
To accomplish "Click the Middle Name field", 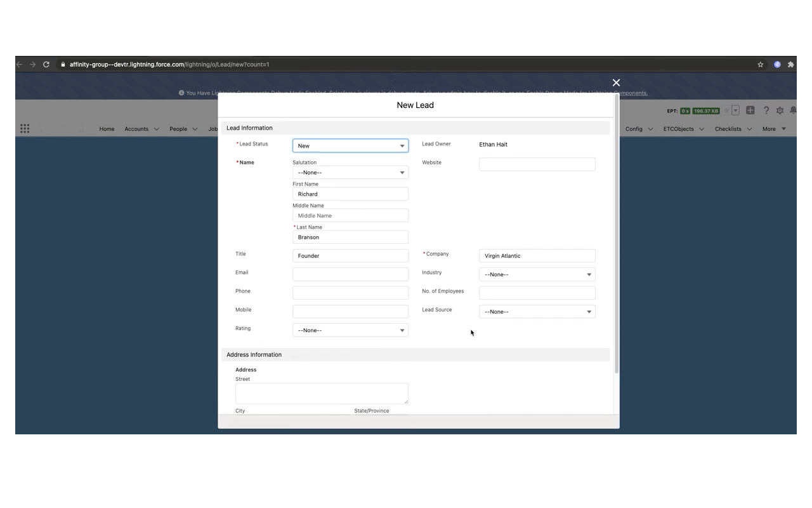I will (x=350, y=216).
